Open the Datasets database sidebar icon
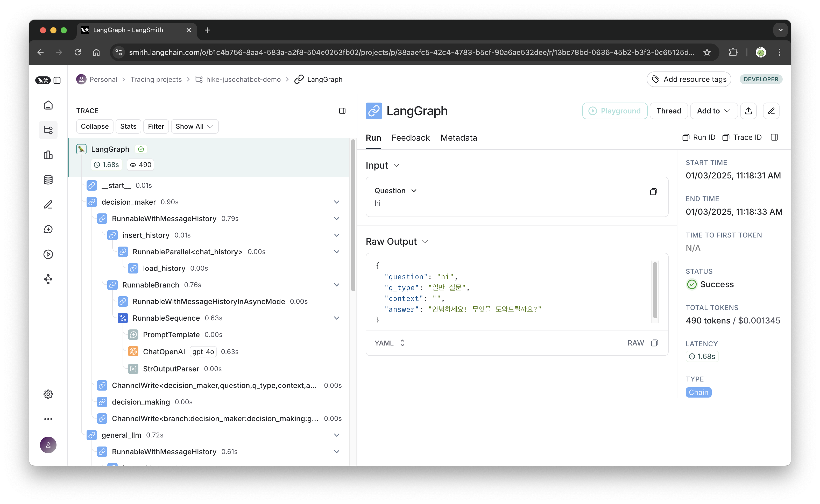 tap(48, 180)
